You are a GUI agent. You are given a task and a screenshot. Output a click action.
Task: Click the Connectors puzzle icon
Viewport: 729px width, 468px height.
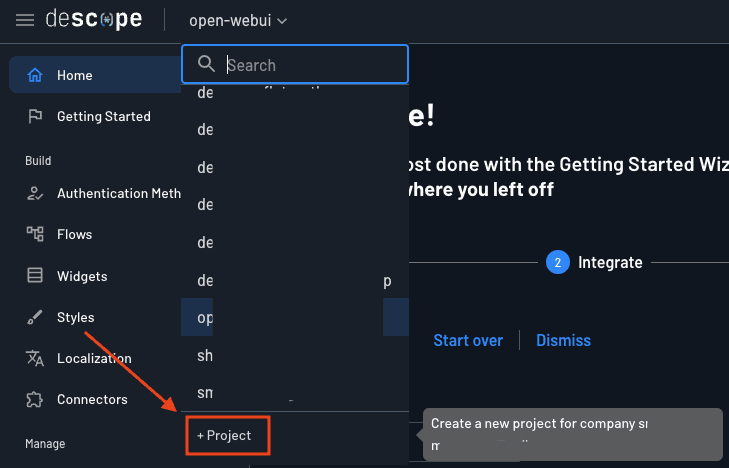35,399
